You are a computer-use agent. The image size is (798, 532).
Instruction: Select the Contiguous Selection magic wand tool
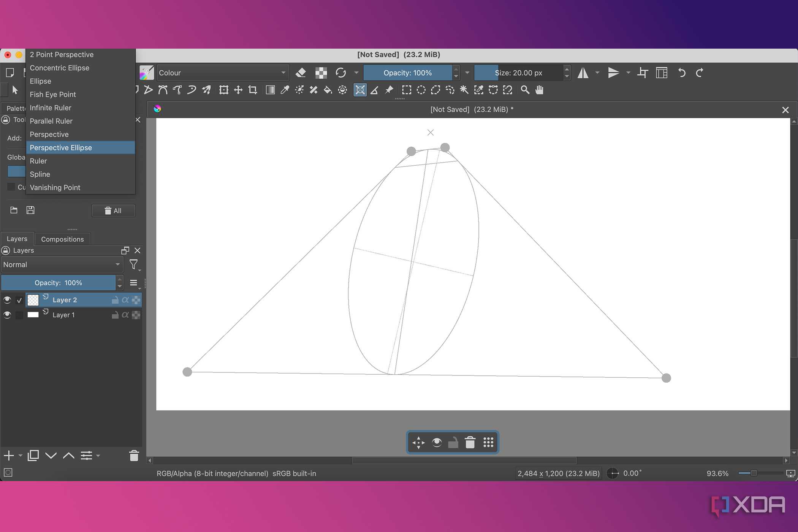pyautogui.click(x=464, y=90)
